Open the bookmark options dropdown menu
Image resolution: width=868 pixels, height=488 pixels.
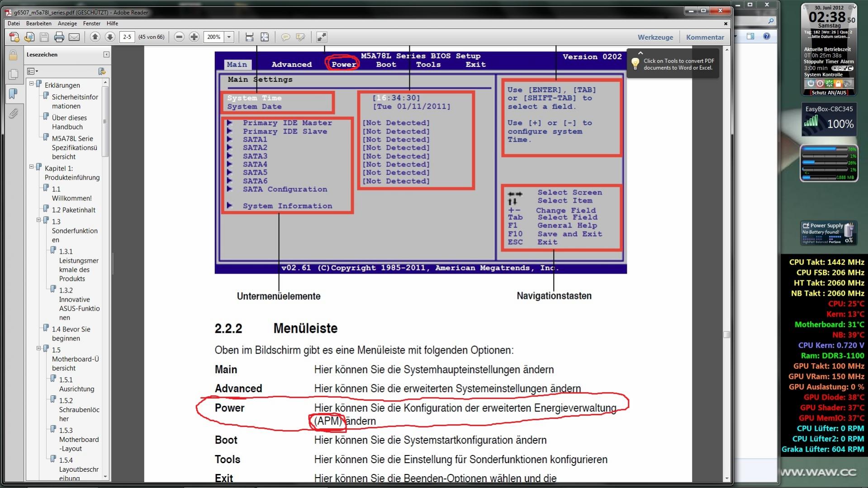(33, 71)
